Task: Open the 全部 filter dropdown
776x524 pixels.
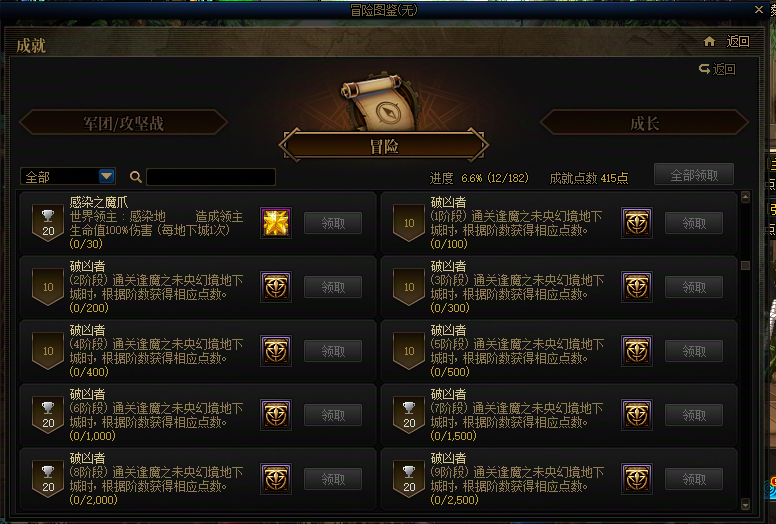Action: point(68,177)
